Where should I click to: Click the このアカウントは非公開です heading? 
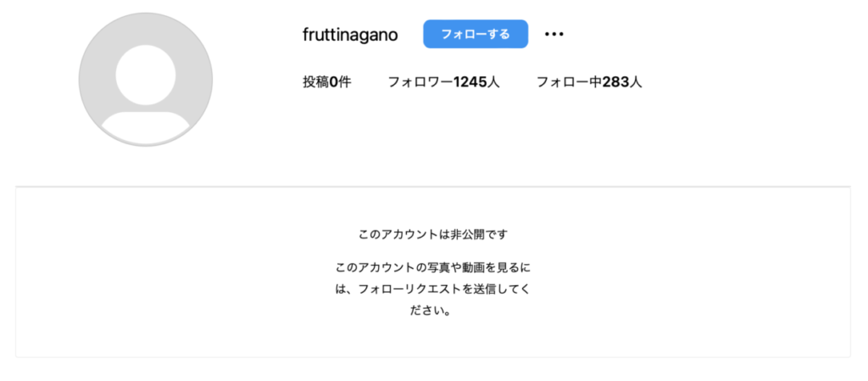point(433,234)
